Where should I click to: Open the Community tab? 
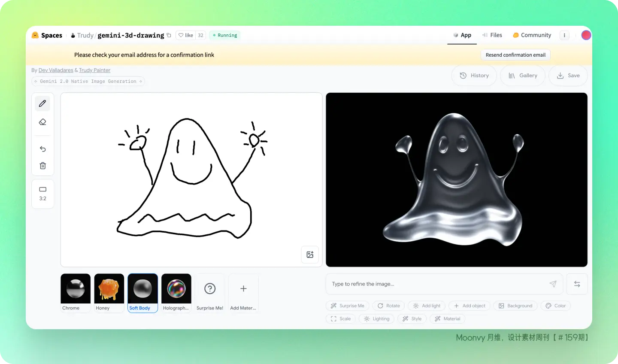click(x=532, y=35)
